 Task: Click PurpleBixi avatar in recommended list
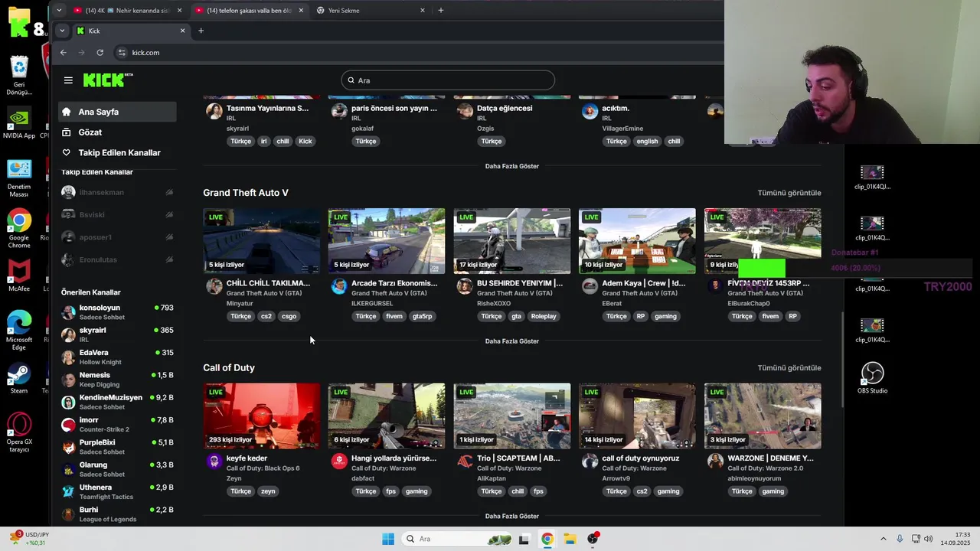click(x=68, y=447)
